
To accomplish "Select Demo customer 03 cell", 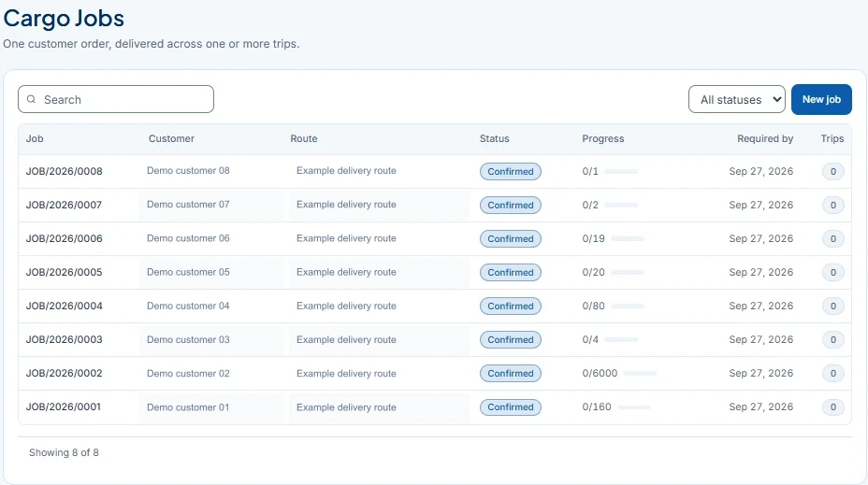I will point(188,339).
